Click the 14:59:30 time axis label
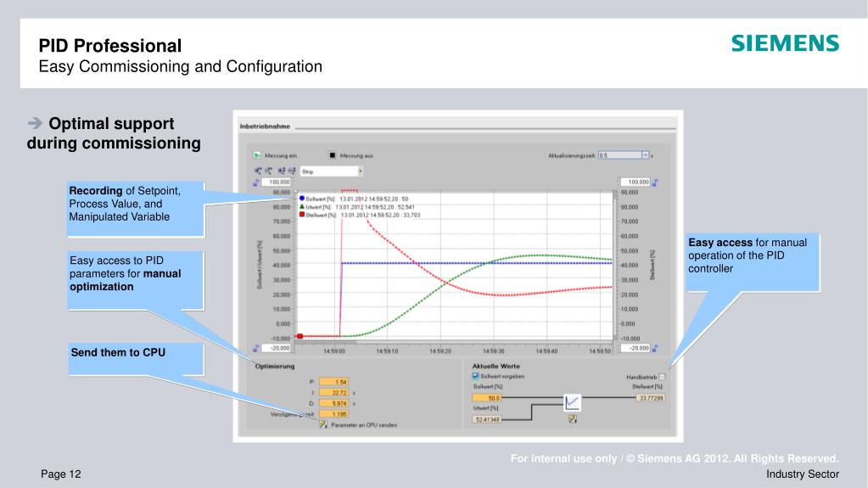Screen dimensions: 868x488 pyautogui.click(x=494, y=351)
